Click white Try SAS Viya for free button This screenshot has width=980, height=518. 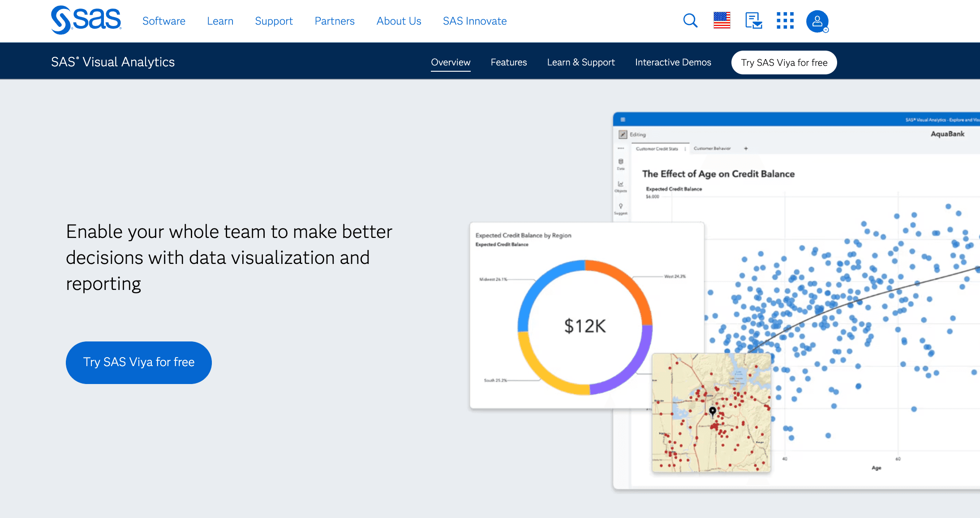click(784, 63)
